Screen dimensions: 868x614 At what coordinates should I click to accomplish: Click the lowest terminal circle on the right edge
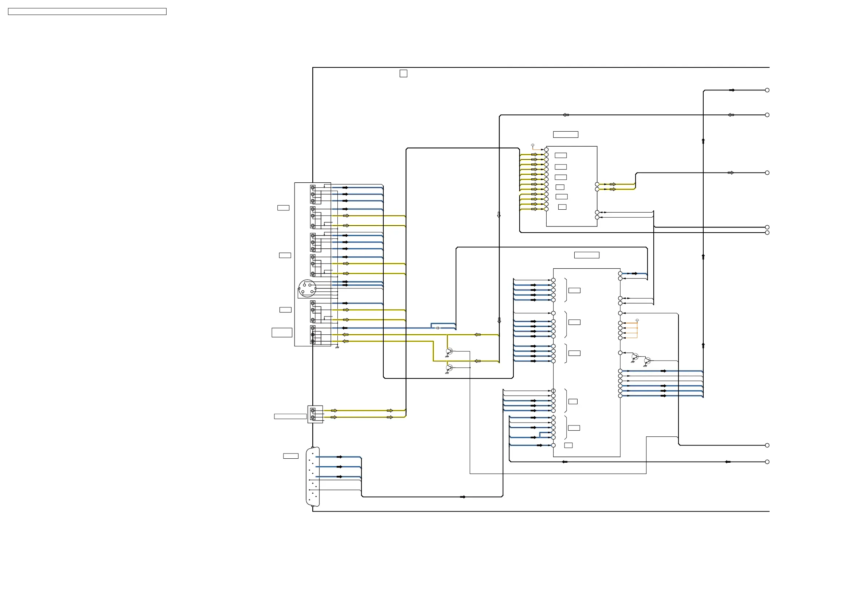767,462
